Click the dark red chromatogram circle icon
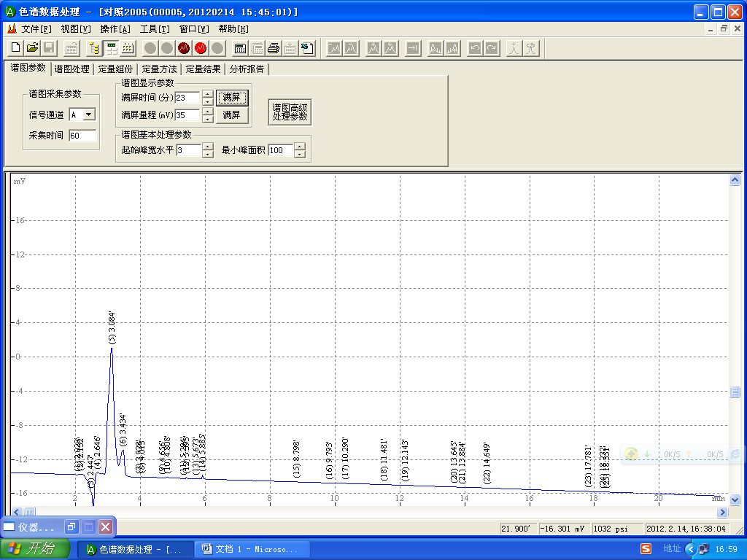 184,48
